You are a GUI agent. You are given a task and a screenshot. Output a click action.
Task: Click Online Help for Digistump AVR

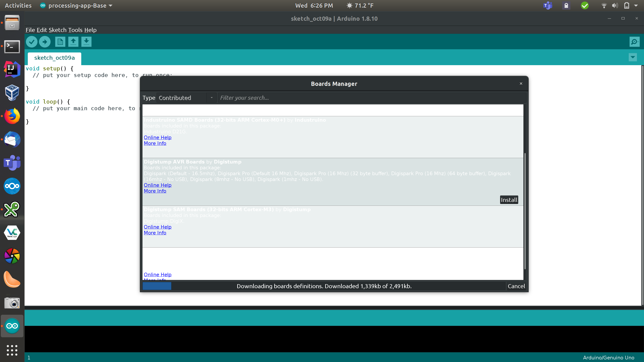coord(157,185)
